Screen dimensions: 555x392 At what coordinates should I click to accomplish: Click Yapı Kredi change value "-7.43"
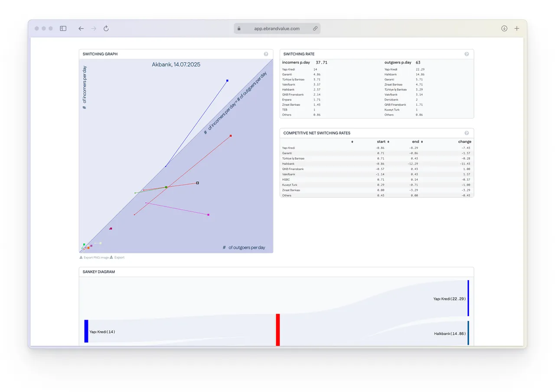(x=465, y=148)
